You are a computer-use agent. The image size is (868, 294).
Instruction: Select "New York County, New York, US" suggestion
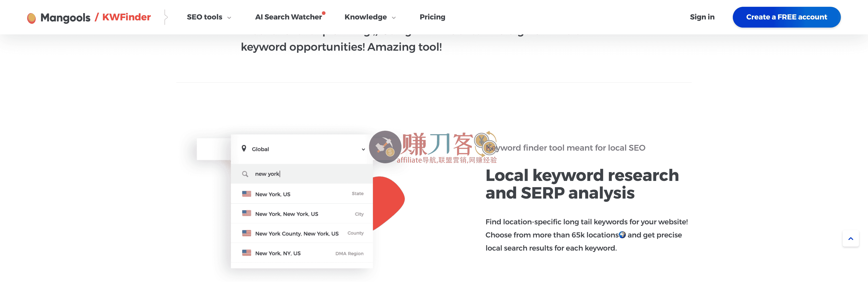tap(297, 233)
